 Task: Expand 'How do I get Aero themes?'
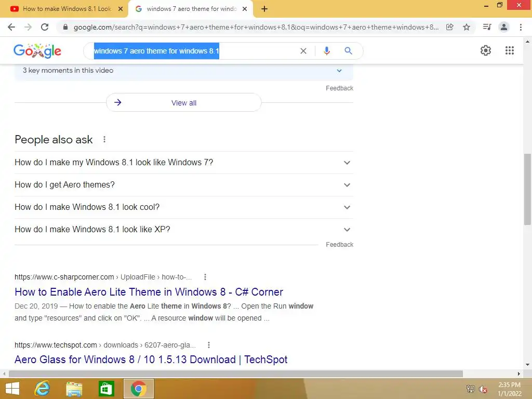(183, 185)
